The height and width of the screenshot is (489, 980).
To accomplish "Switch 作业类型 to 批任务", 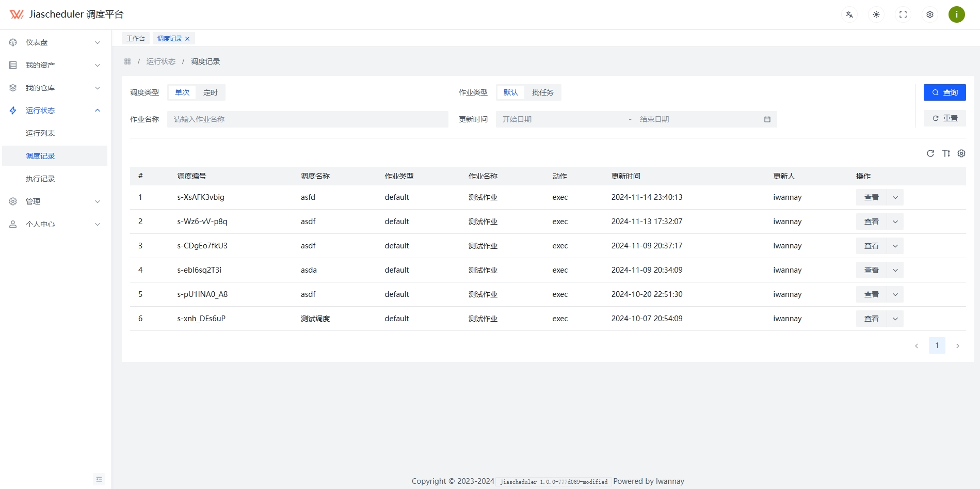I will (x=542, y=92).
